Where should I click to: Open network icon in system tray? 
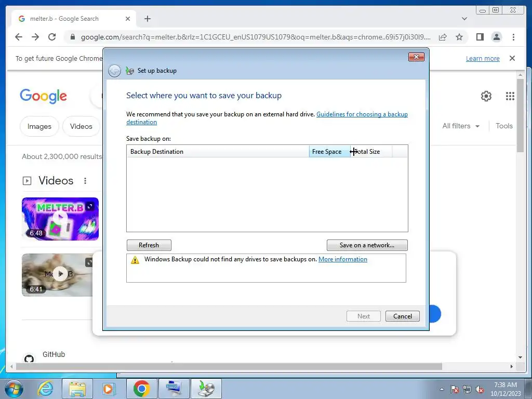(x=467, y=389)
